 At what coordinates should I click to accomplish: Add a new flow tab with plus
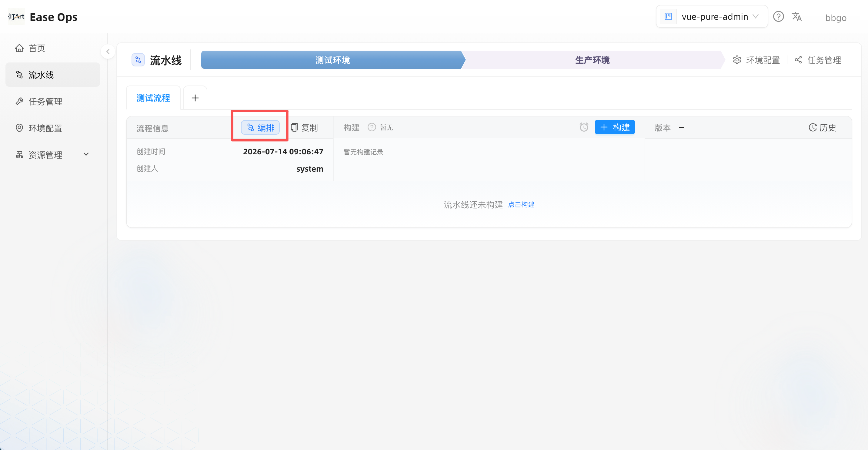coord(195,98)
